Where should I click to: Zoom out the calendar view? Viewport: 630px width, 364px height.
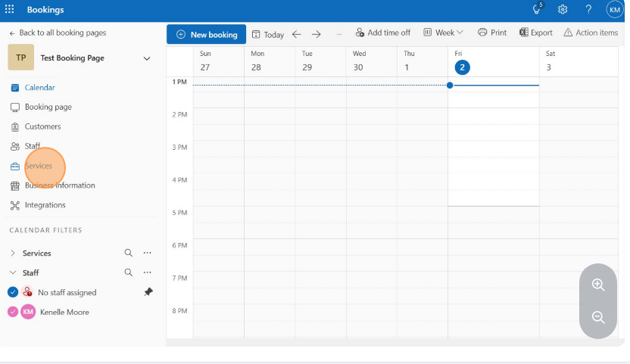(x=598, y=317)
